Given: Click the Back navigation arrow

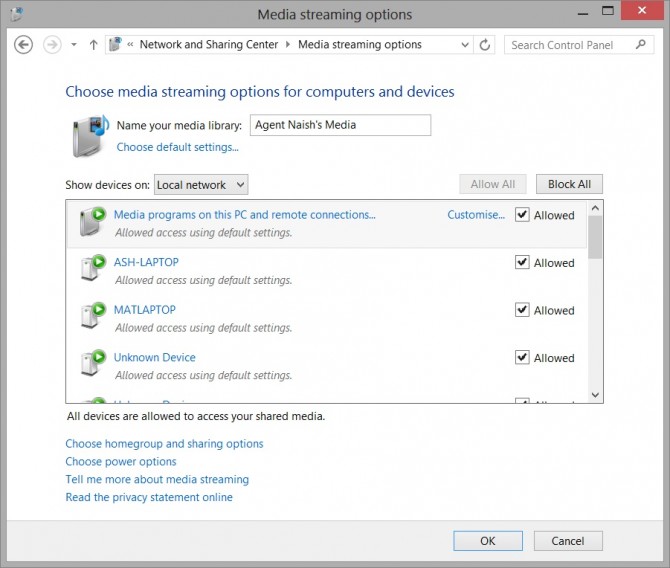Looking at the screenshot, I should pyautogui.click(x=24, y=45).
